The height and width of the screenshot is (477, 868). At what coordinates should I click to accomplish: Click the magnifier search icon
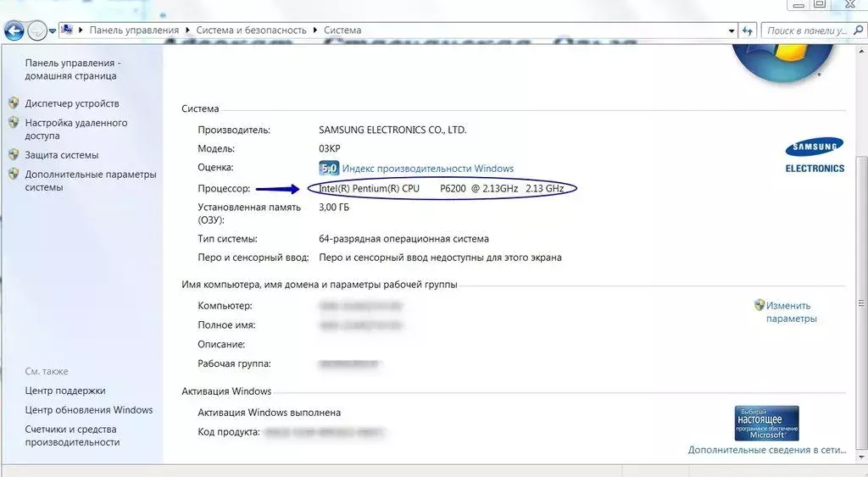(x=859, y=31)
